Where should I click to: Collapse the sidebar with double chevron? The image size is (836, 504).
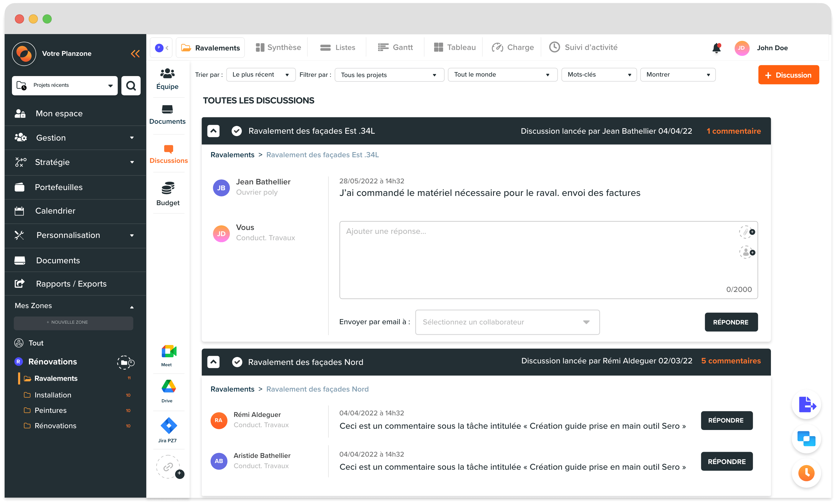[135, 54]
